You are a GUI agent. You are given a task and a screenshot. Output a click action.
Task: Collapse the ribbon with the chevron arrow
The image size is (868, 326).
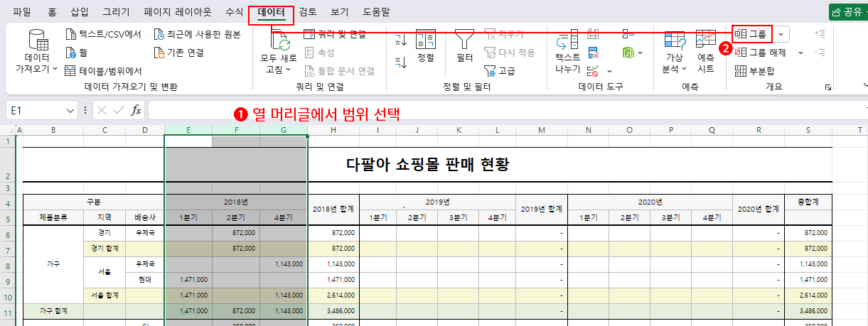coord(865,85)
